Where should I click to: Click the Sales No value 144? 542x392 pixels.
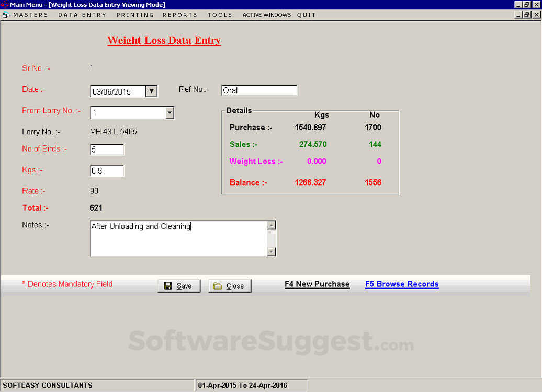tap(375, 144)
